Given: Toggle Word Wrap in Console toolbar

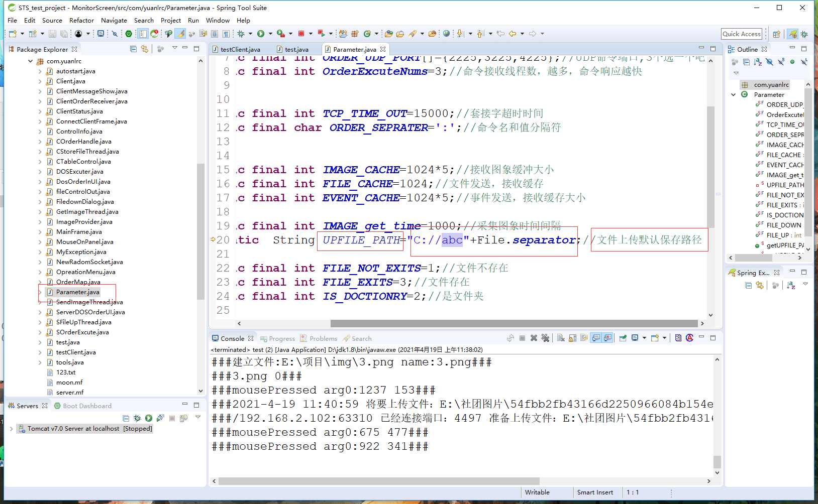Looking at the screenshot, I should tap(584, 338).
